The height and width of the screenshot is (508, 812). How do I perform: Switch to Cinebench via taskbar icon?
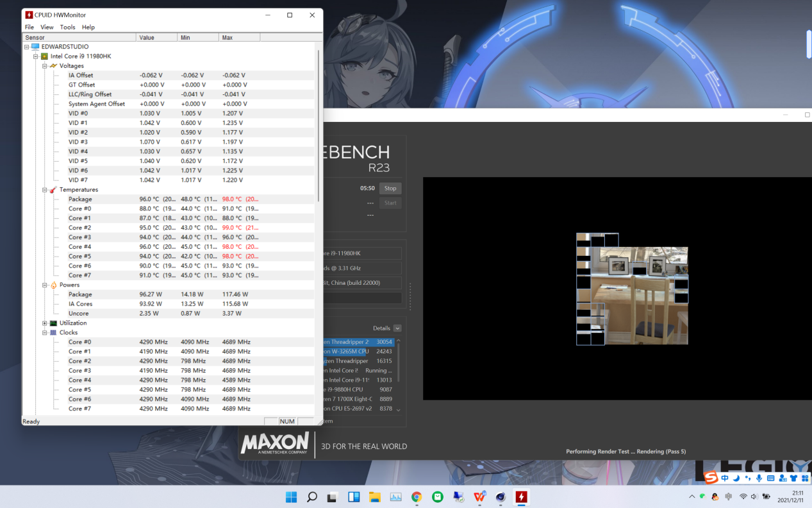(501, 496)
